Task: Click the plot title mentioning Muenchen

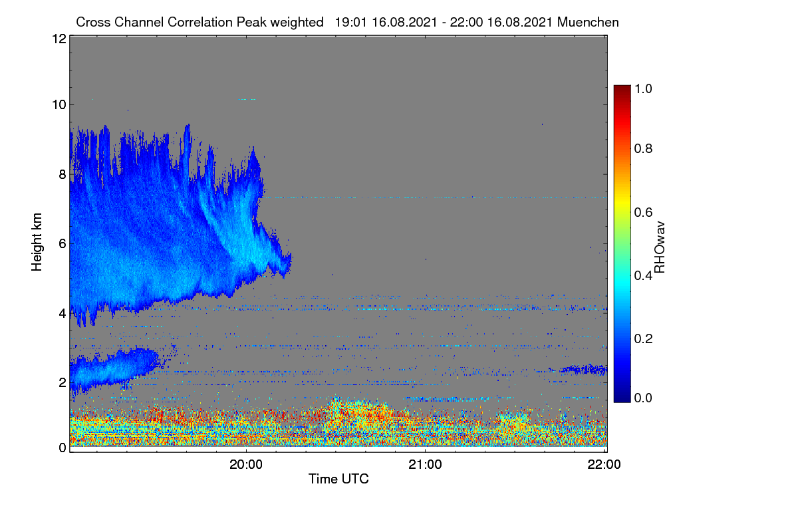Action: [347, 22]
